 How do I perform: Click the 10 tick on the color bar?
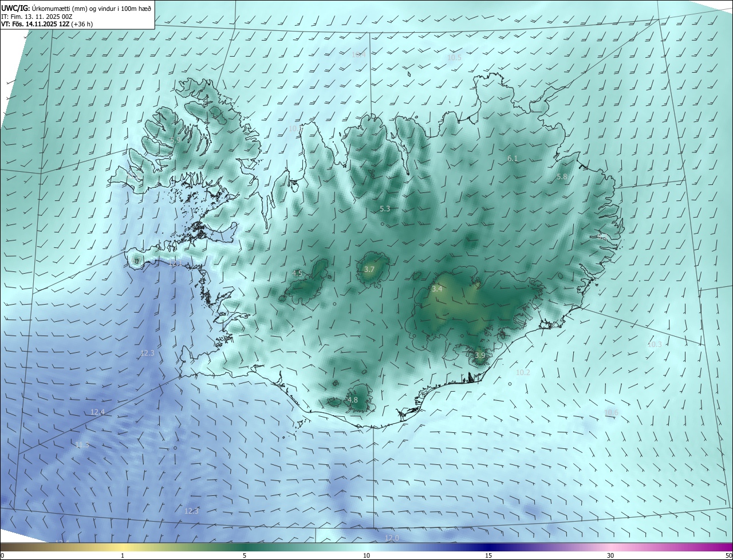366,555
